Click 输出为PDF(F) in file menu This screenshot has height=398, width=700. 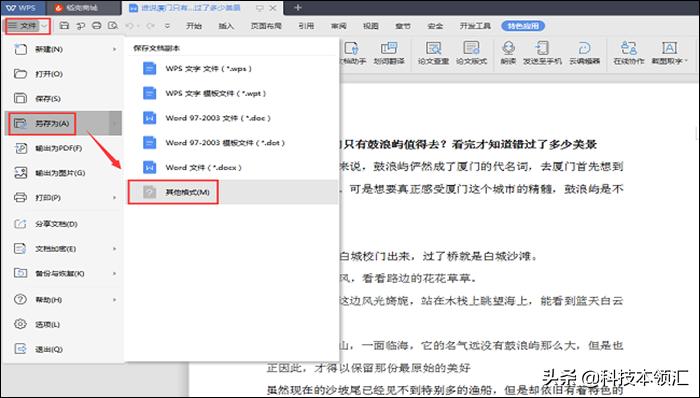point(62,148)
